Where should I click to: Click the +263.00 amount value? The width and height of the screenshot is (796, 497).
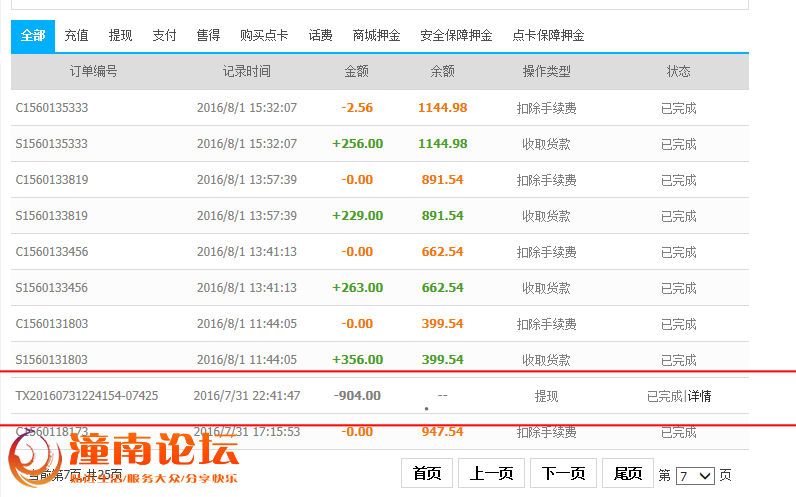pos(357,288)
